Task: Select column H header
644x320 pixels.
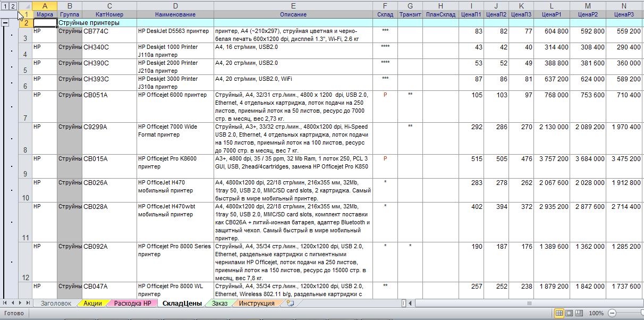Action: [x=440, y=5]
